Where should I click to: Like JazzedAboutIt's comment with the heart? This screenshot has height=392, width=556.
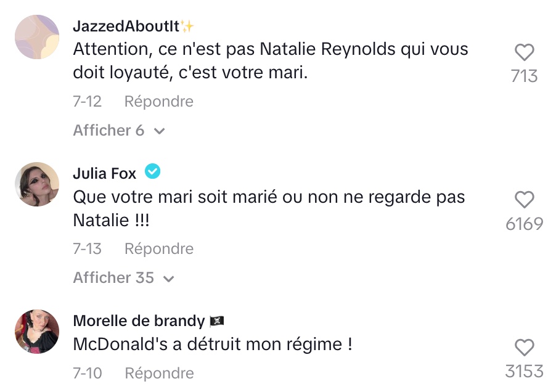point(525,52)
